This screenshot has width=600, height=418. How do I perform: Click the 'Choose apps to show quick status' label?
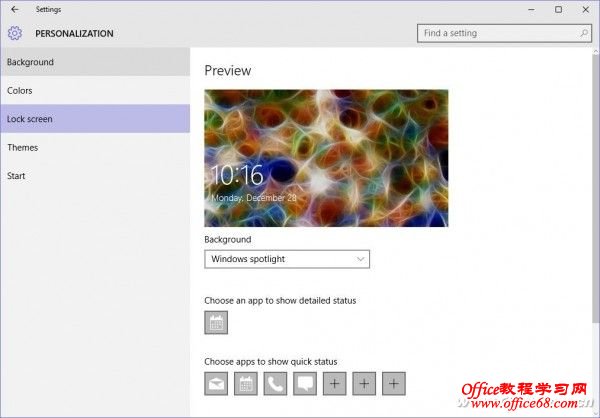[x=271, y=361]
